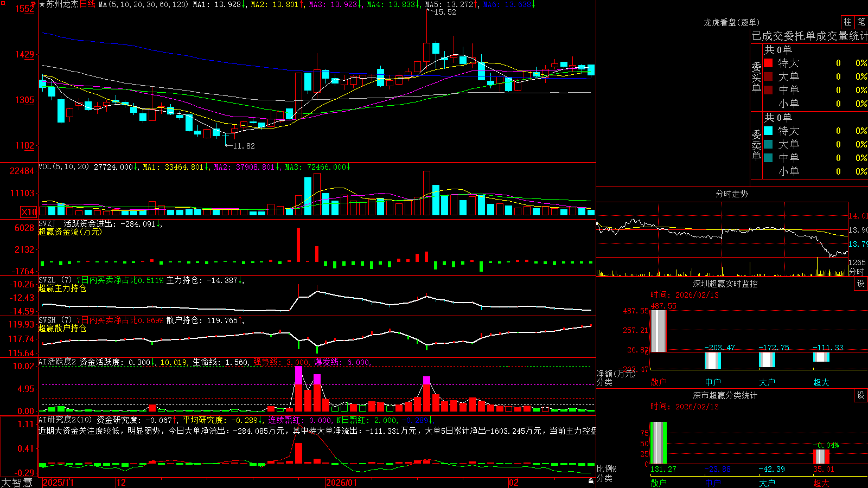Click the 比例% axis label

[x=607, y=469]
